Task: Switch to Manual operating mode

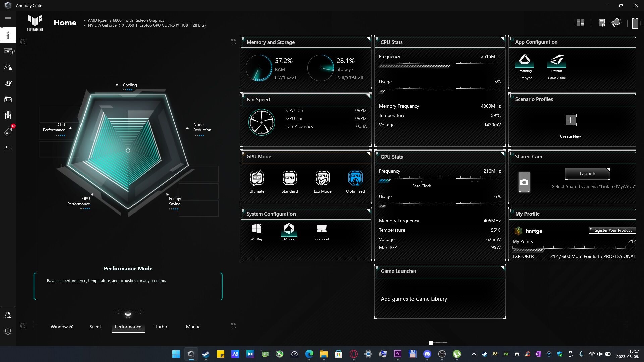Action: pos(194,327)
